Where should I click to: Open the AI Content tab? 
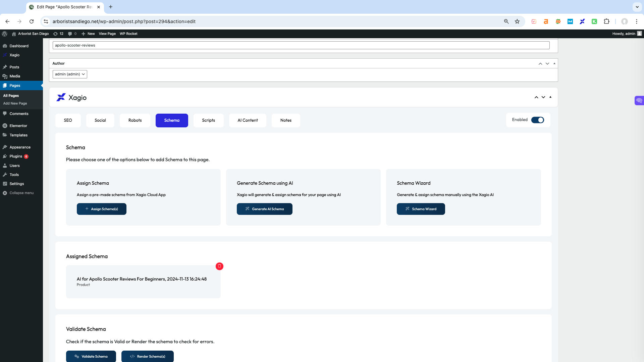(248, 120)
